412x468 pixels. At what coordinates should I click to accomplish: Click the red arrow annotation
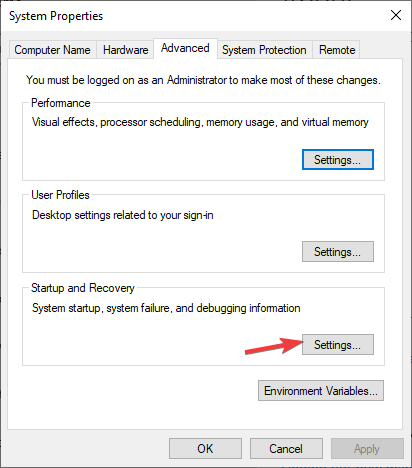[x=274, y=346]
